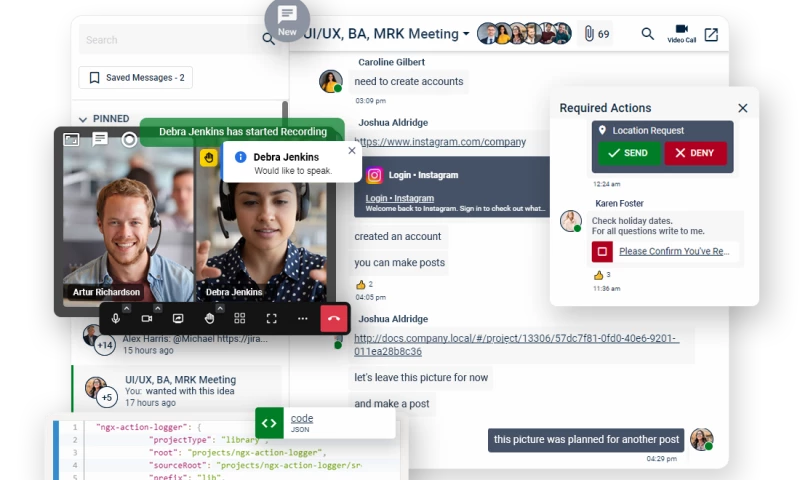The width and height of the screenshot is (800, 480).
Task: Click the message 'need to create accounts'
Action: coord(409,82)
